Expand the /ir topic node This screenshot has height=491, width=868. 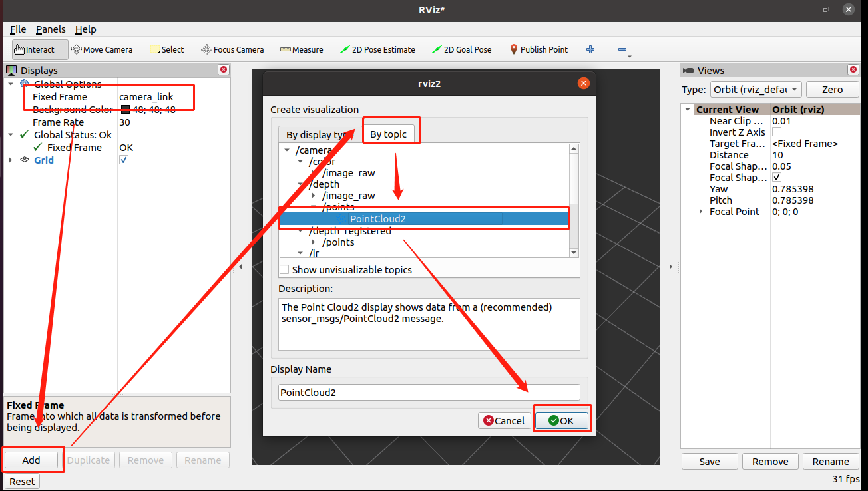(300, 253)
